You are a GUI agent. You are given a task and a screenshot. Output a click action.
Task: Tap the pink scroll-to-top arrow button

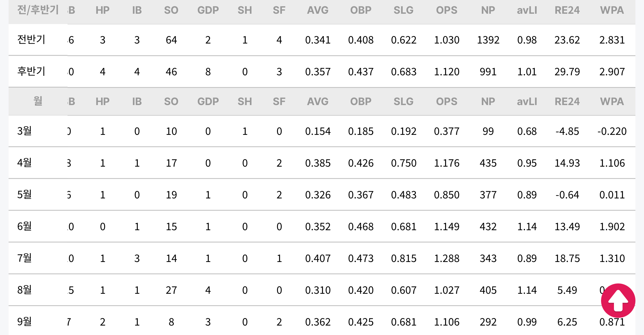click(x=618, y=301)
